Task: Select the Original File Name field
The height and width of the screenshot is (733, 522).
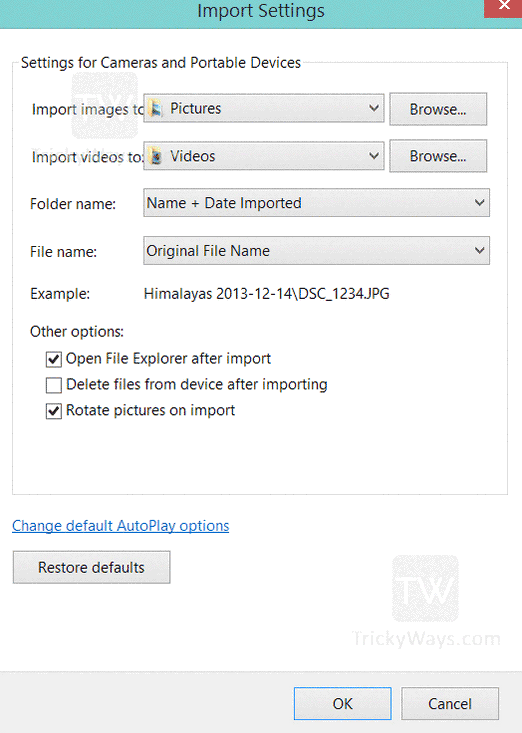Action: tap(316, 250)
